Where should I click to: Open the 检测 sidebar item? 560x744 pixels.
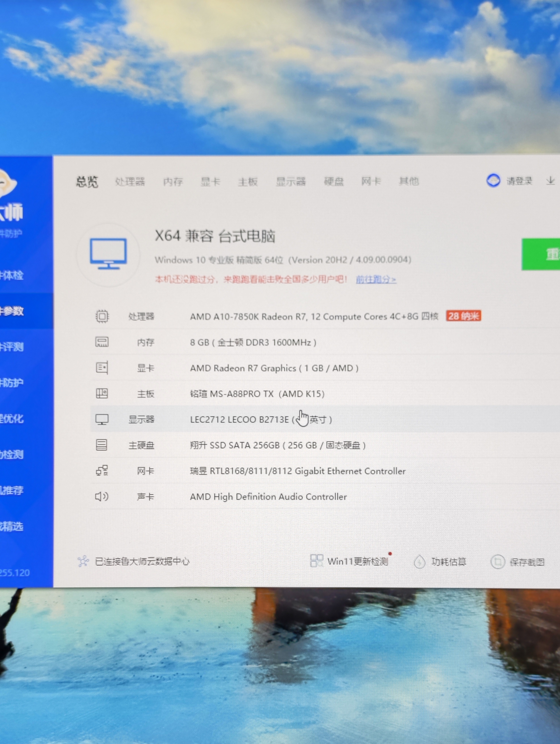pos(26,454)
